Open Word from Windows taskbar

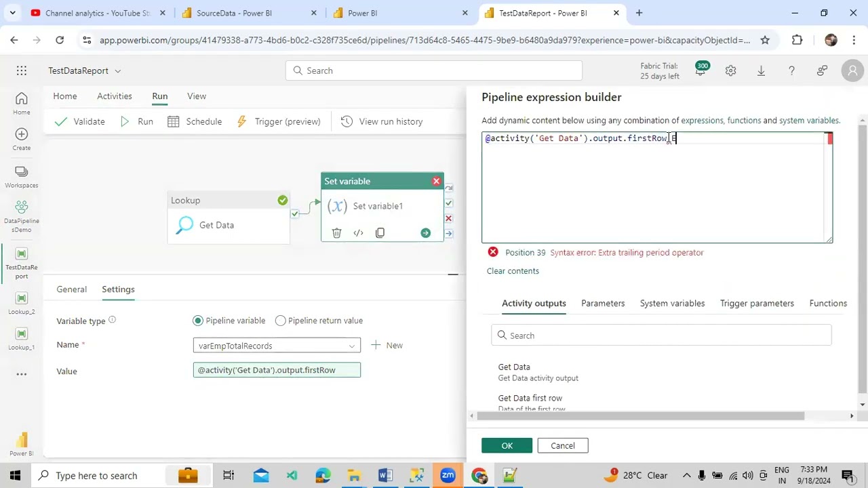click(x=385, y=475)
